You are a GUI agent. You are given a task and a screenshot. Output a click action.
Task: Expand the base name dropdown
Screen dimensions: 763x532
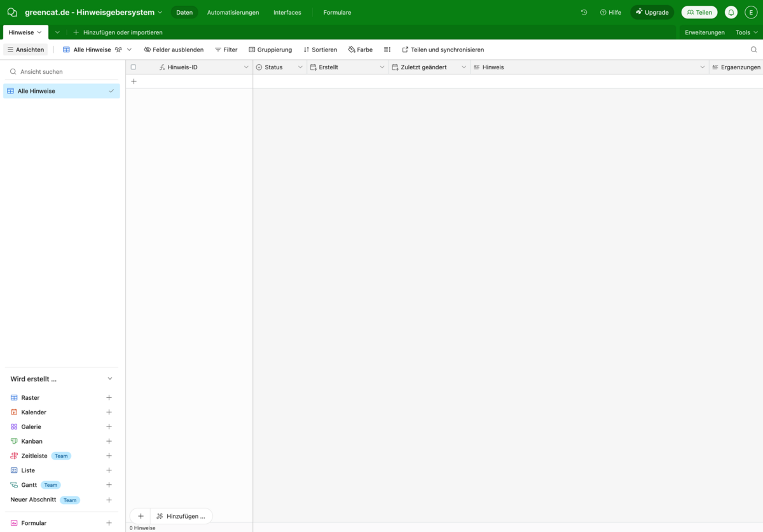pyautogui.click(x=160, y=12)
